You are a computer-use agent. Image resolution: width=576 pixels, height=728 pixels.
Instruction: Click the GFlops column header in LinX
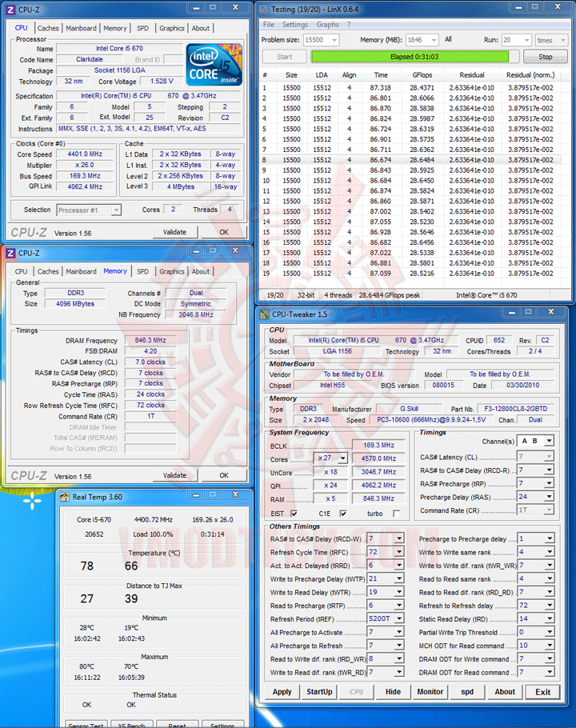click(x=422, y=74)
